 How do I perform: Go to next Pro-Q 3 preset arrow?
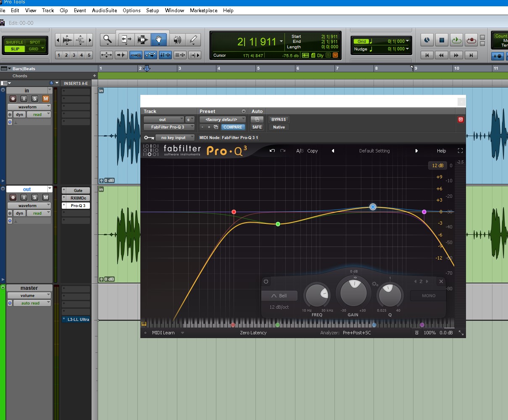pos(416,151)
